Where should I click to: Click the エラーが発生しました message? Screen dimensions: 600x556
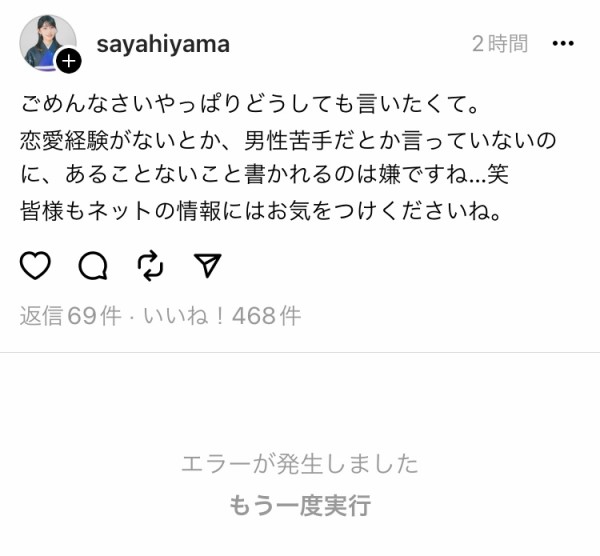pyautogui.click(x=300, y=464)
